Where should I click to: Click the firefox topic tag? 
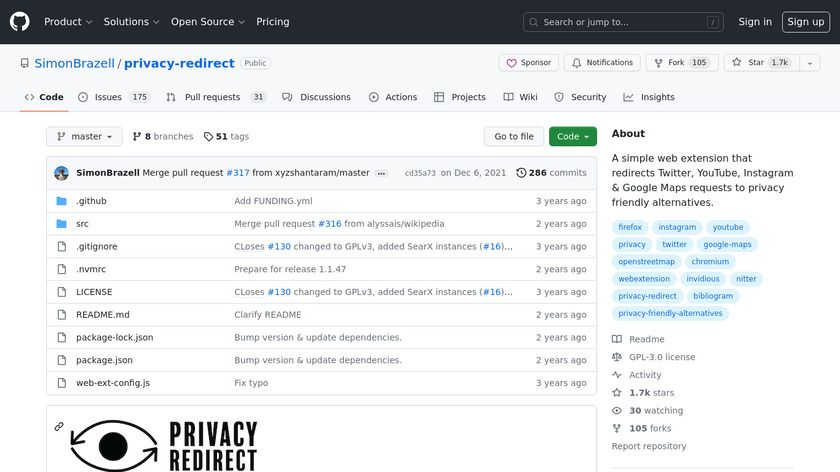[630, 227]
